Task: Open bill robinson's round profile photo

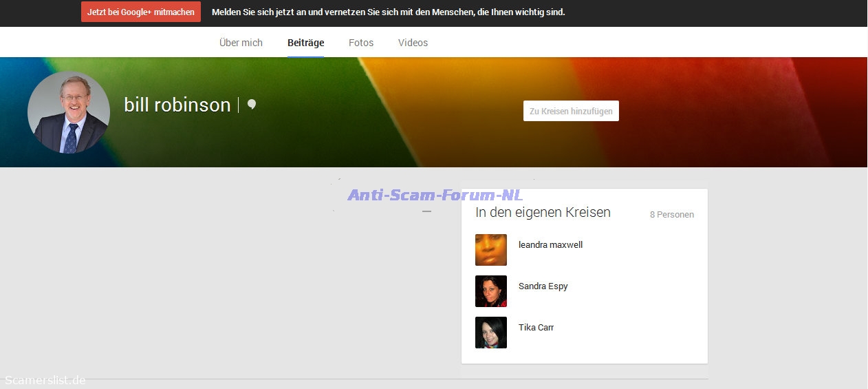Action: (68, 112)
